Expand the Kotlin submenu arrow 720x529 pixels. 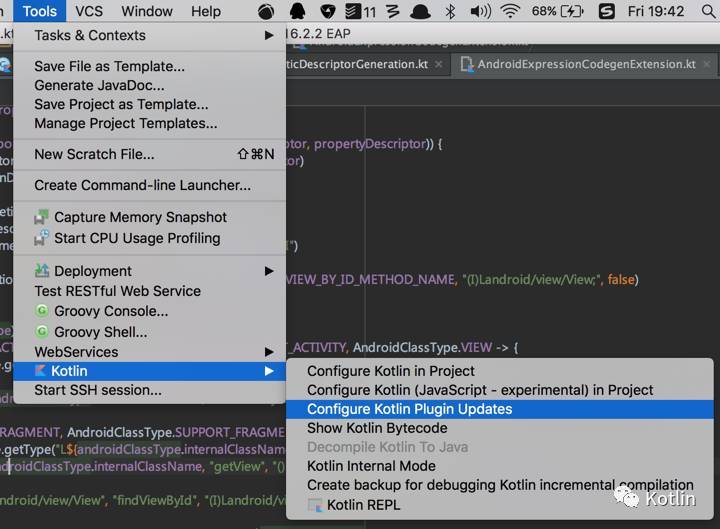tap(270, 371)
